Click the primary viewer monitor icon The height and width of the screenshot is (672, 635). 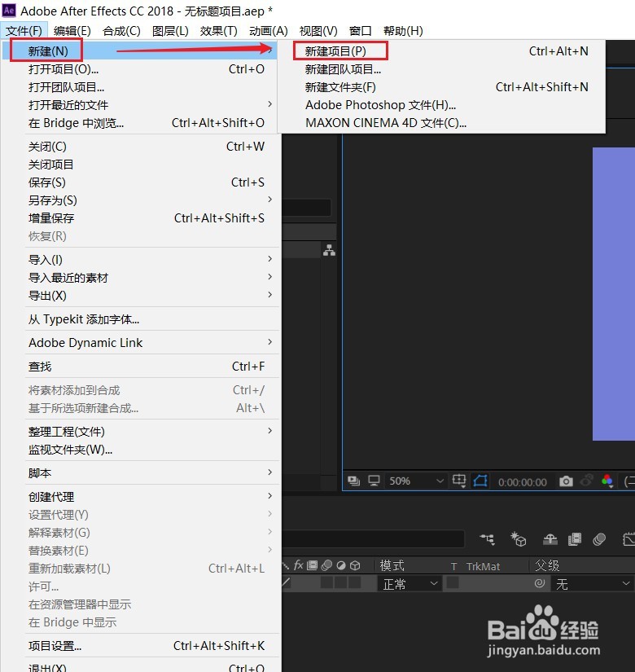[374, 481]
